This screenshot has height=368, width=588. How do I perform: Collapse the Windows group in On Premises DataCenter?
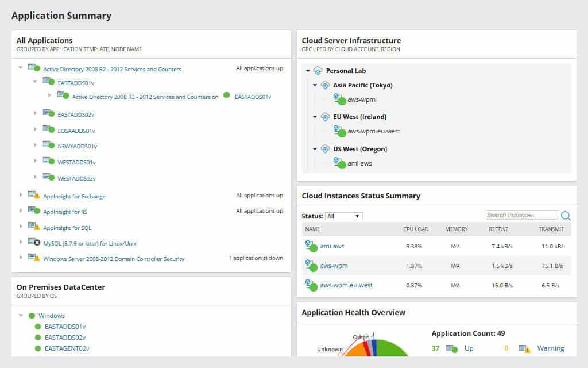21,316
